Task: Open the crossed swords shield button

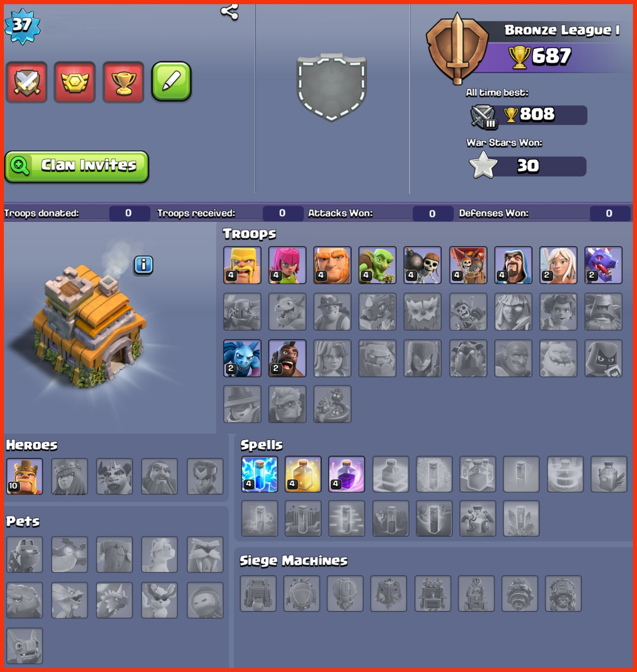Action: [27, 82]
